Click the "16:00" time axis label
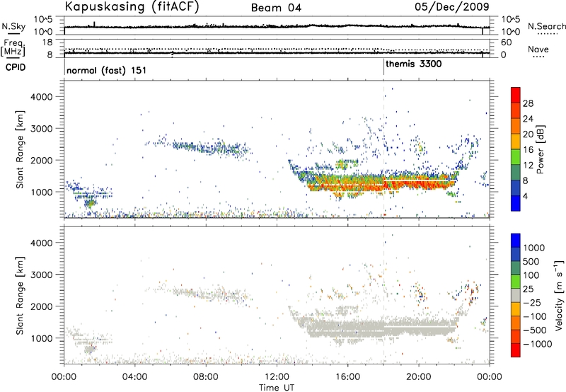Viewport: 566px width, 392px height. [x=347, y=376]
